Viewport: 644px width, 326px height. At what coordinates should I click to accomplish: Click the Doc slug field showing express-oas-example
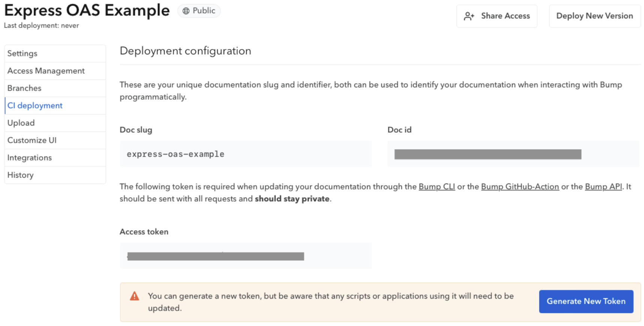tap(246, 154)
